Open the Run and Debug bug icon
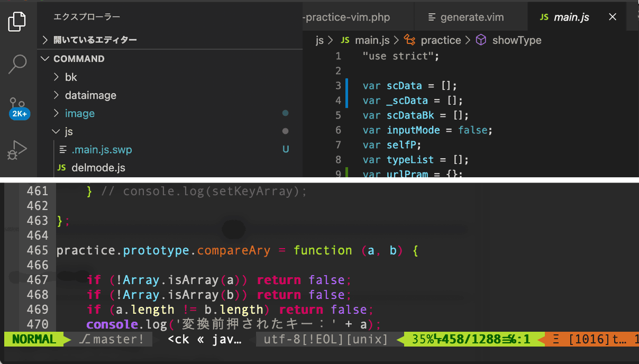 coord(17,150)
